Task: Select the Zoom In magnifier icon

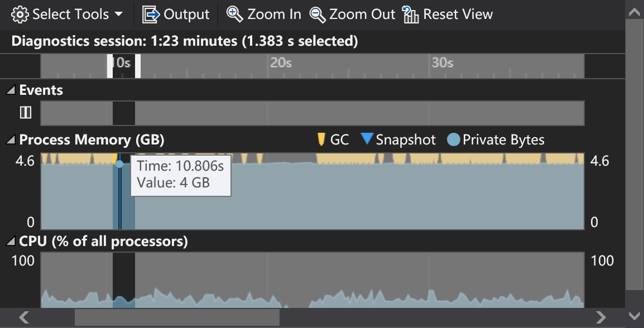Action: [x=234, y=14]
